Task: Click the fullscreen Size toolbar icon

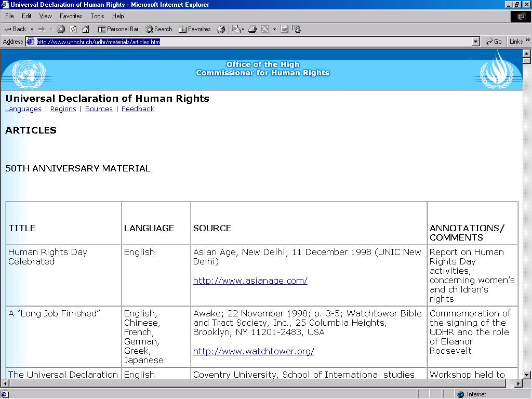Action: pyautogui.click(x=265, y=29)
